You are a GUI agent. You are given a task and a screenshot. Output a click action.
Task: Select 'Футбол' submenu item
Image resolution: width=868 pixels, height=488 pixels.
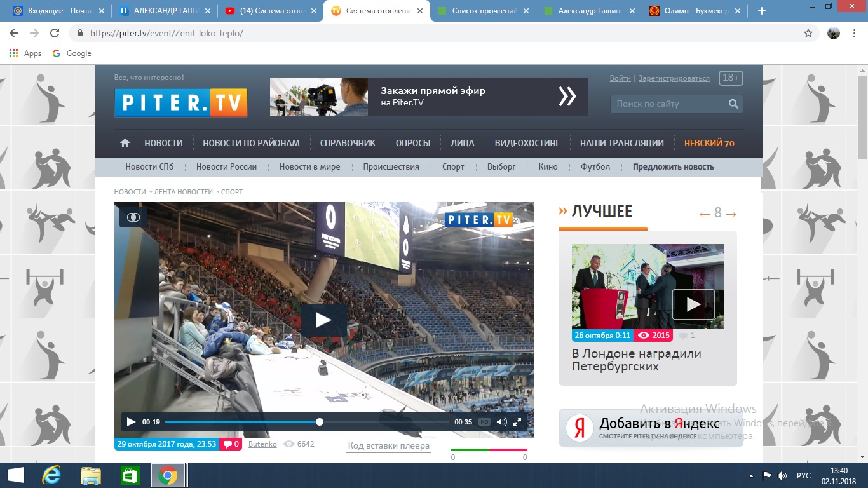[595, 167]
